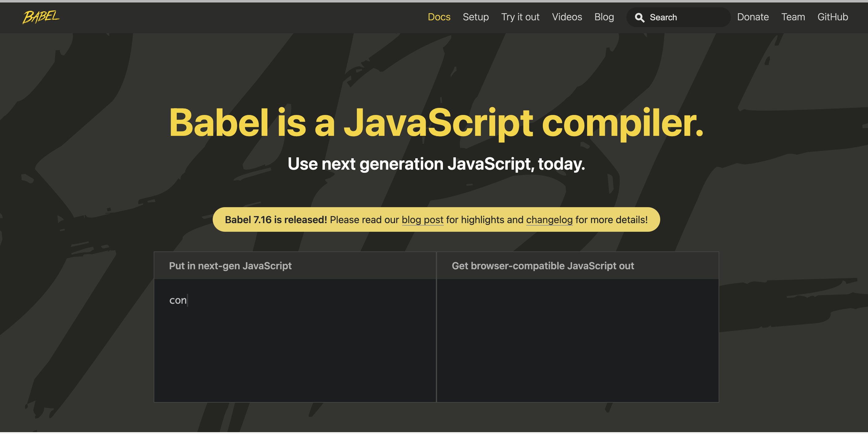
Task: Open the Donate link
Action: 753,17
